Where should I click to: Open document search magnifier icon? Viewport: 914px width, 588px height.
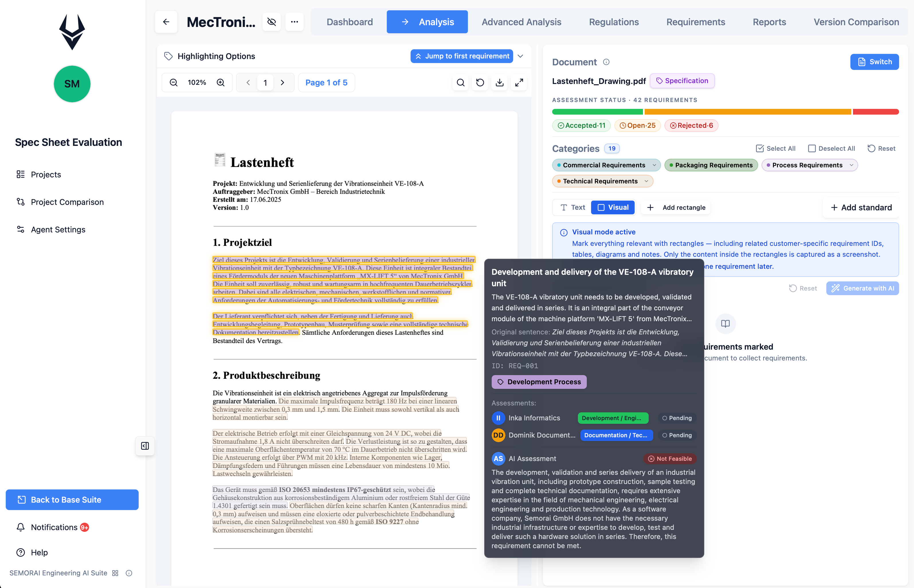[461, 83]
